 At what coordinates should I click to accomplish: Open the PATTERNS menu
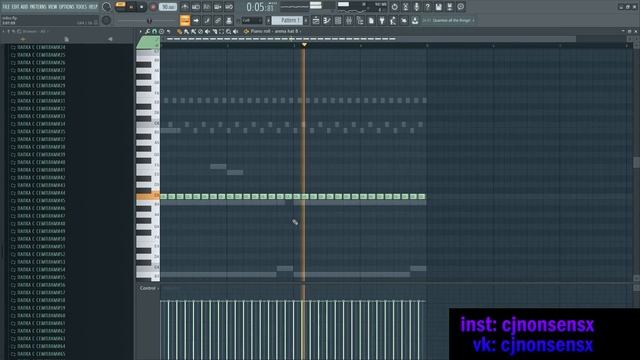click(x=38, y=7)
